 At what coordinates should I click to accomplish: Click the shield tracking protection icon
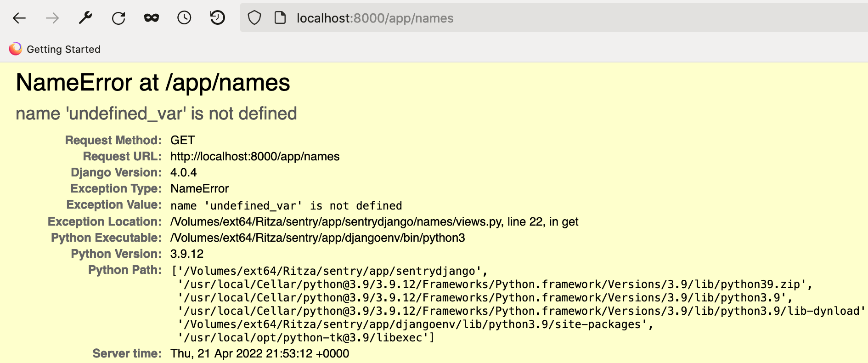tap(254, 18)
